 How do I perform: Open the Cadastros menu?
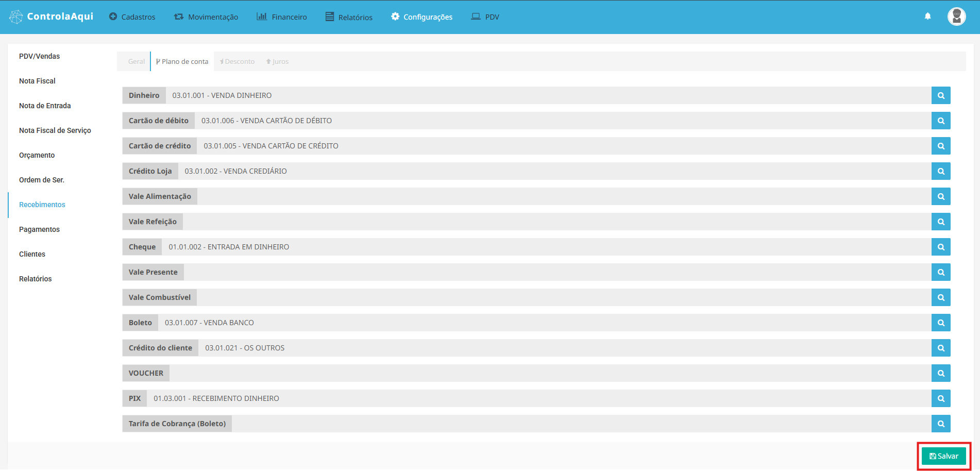pyautogui.click(x=132, y=17)
